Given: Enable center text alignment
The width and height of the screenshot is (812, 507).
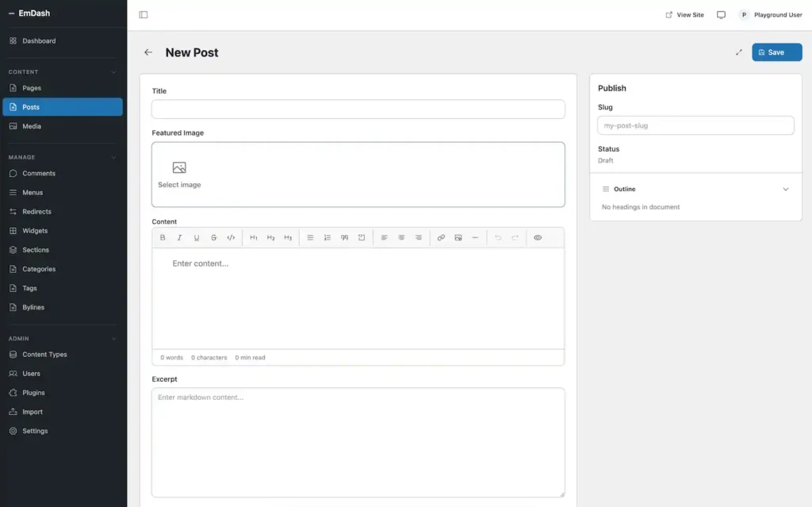Looking at the screenshot, I should pyautogui.click(x=401, y=237).
